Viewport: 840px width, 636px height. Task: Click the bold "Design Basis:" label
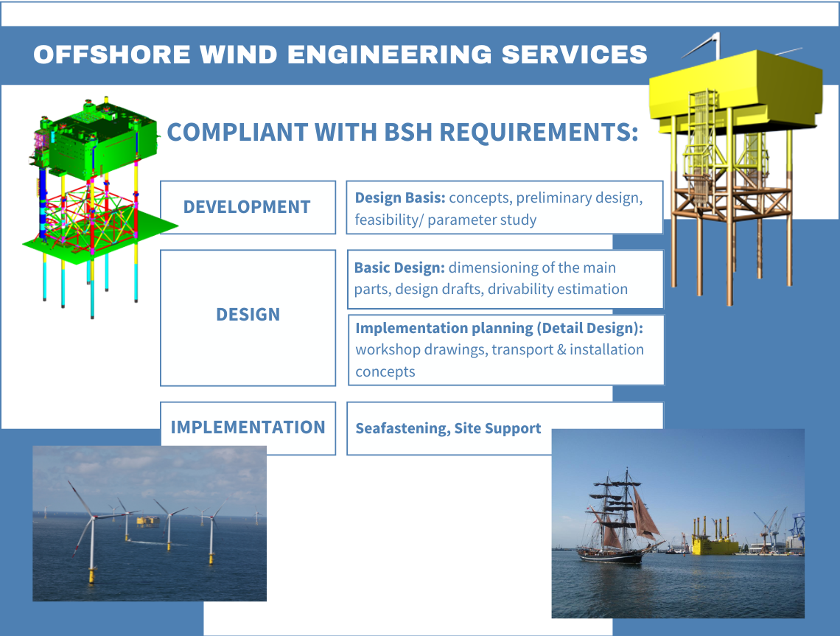[x=400, y=198]
